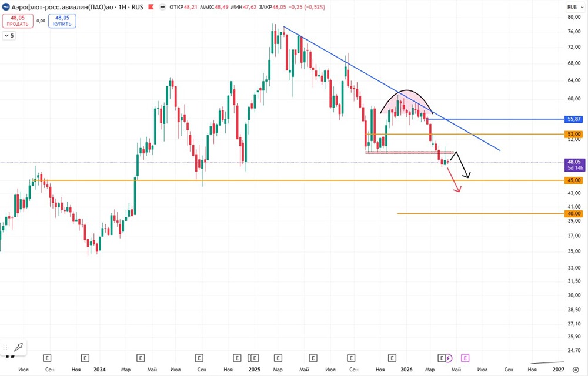Click the МАКС 48,49 high value
The width and height of the screenshot is (588, 376).
coord(214,7)
